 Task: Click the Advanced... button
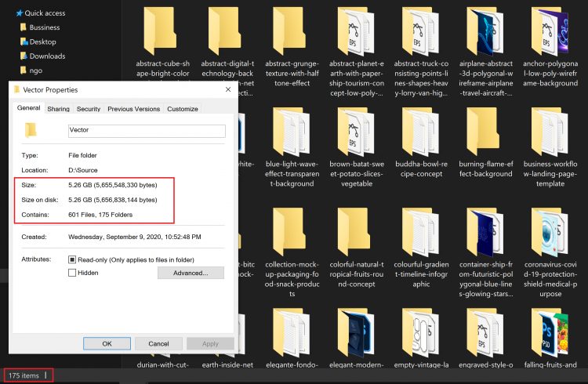pos(191,273)
